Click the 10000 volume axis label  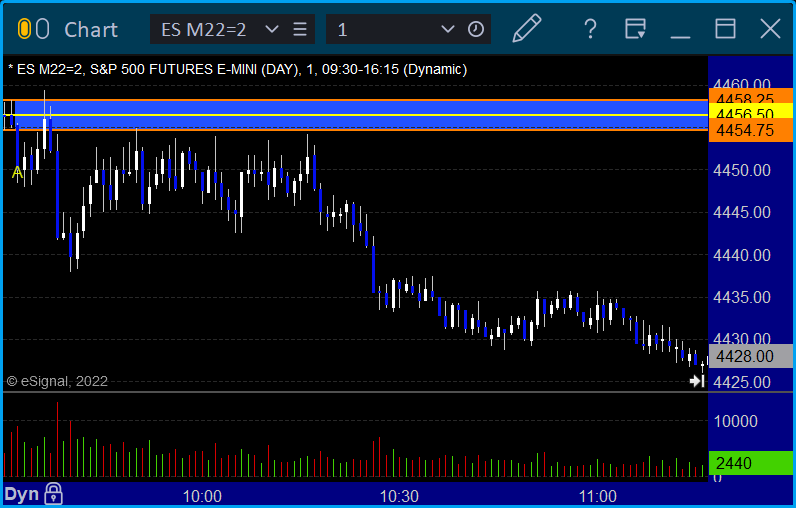point(736,421)
